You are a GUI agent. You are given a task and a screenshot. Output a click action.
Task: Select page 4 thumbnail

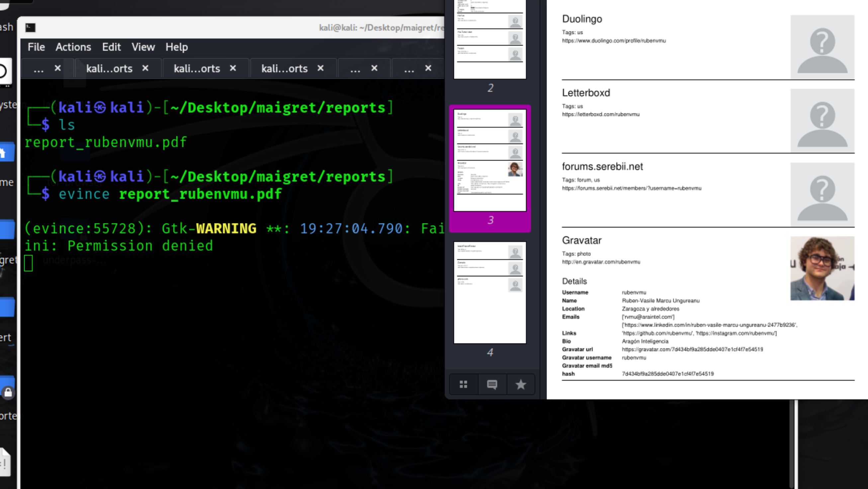click(489, 293)
